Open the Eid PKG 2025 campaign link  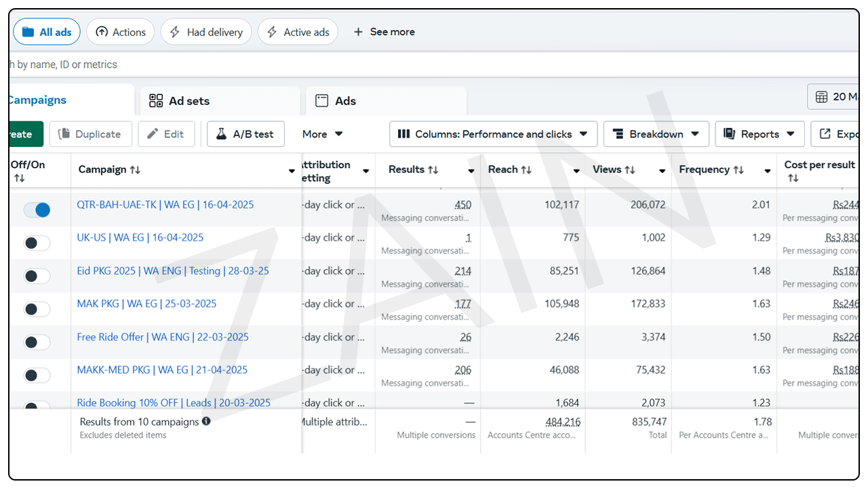coord(173,270)
